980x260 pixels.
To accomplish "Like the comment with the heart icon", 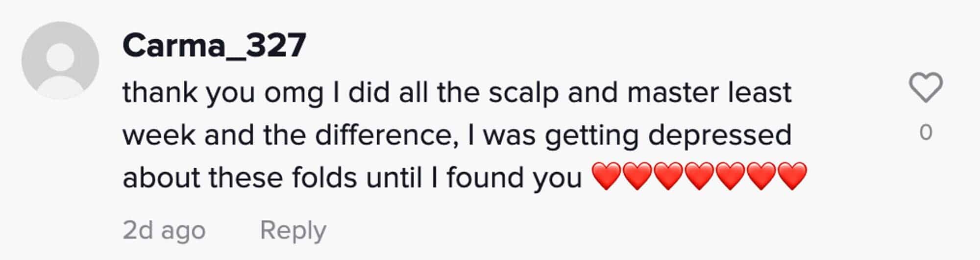I will tap(926, 88).
